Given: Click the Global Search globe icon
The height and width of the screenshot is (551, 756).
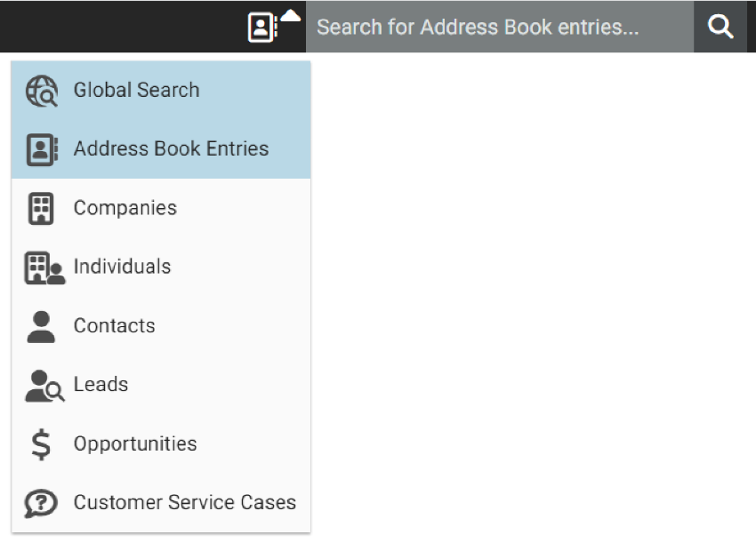Looking at the screenshot, I should pos(41,91).
